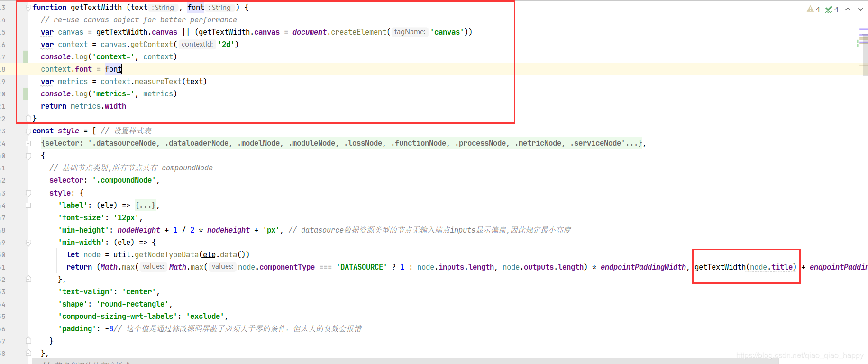Collapse the style: { object fold marker
The width and height of the screenshot is (868, 364).
tap(28, 193)
